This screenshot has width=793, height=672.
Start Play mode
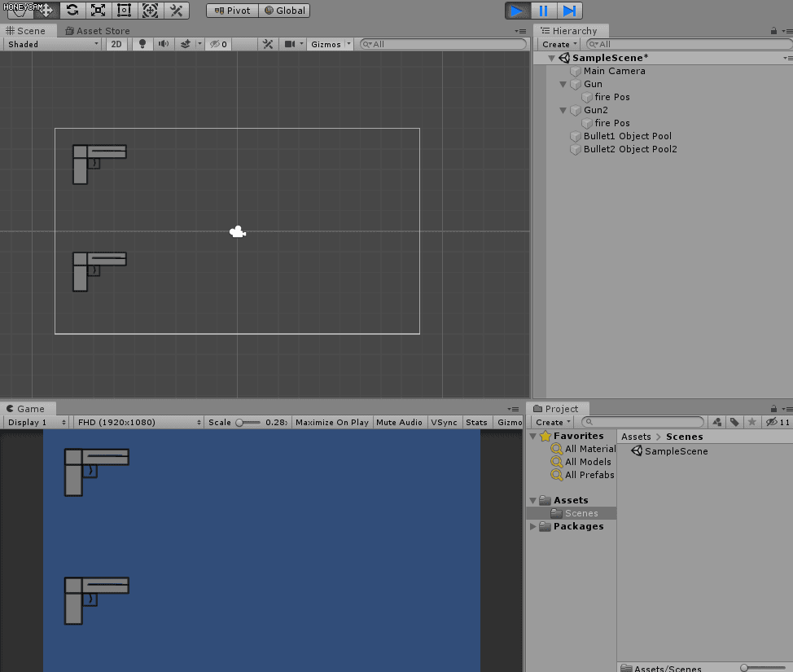517,11
